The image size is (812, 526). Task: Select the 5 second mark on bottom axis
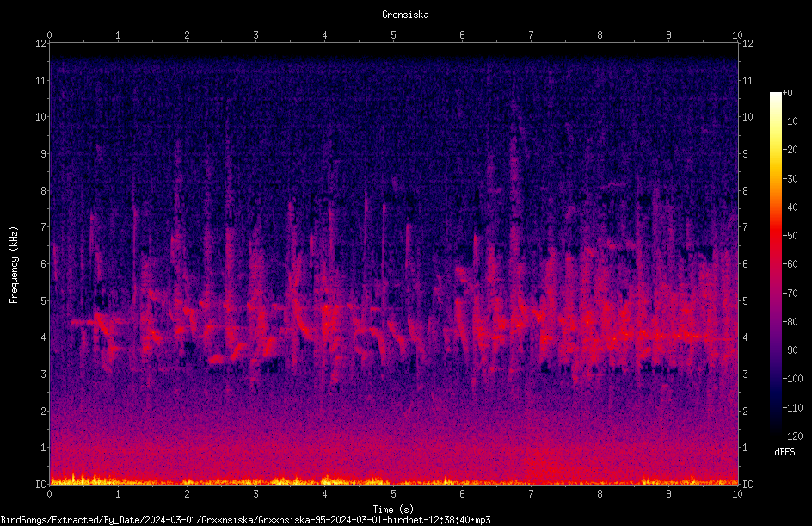coord(394,494)
